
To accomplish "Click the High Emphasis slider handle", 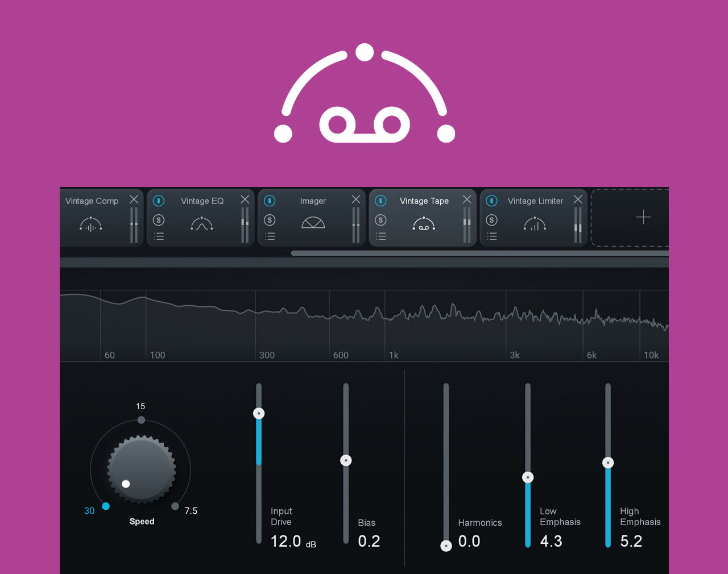I will 608,463.
